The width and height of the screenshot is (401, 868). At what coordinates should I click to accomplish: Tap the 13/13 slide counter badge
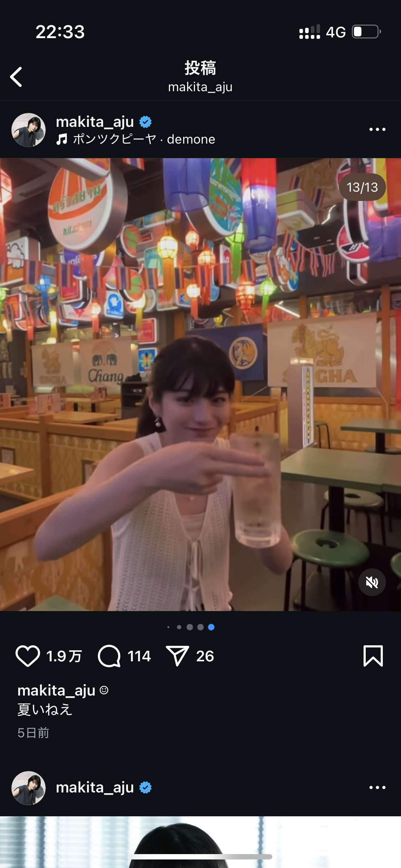pos(362,187)
